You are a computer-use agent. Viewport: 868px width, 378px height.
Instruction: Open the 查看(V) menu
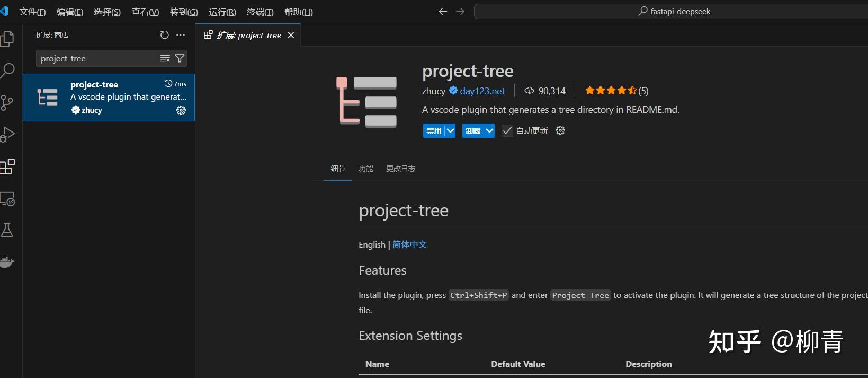(145, 12)
